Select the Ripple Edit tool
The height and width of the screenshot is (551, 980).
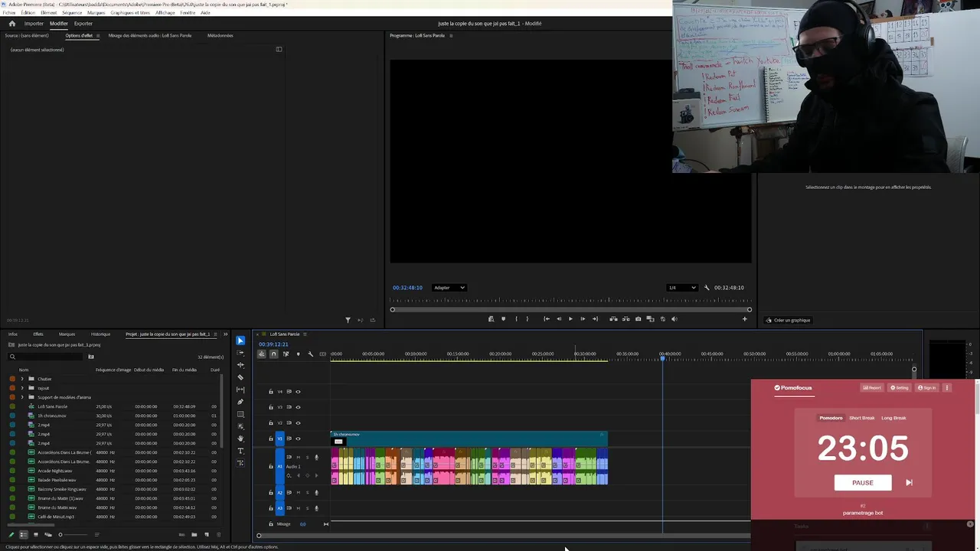[240, 365]
